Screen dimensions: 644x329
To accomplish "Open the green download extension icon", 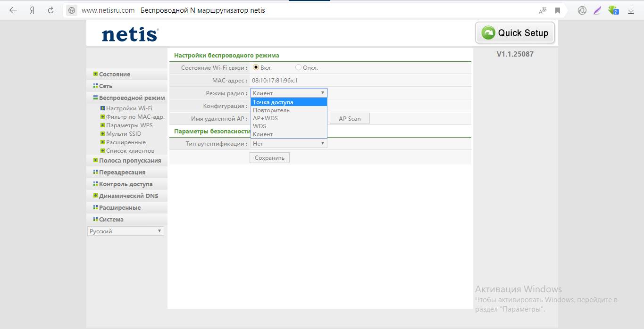I will coord(613,10).
